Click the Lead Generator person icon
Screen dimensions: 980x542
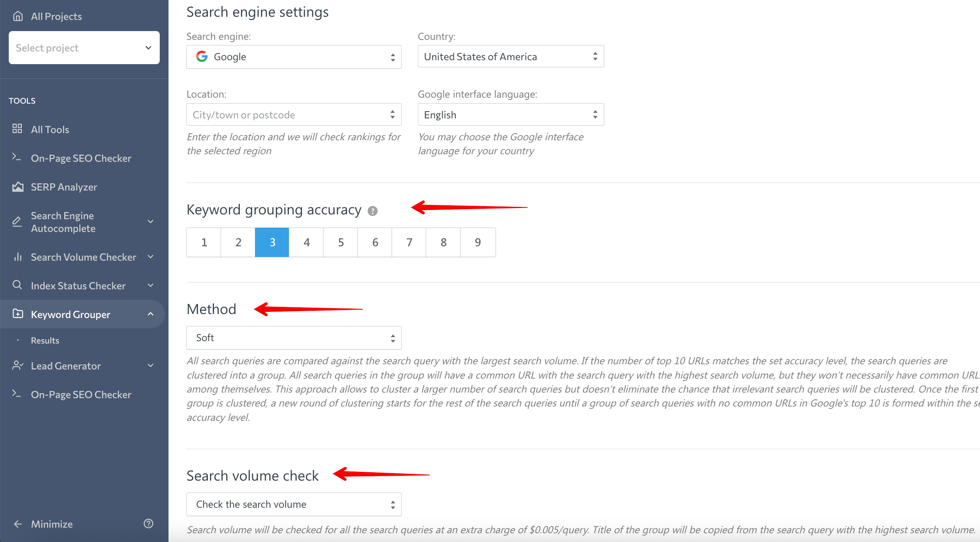point(18,365)
